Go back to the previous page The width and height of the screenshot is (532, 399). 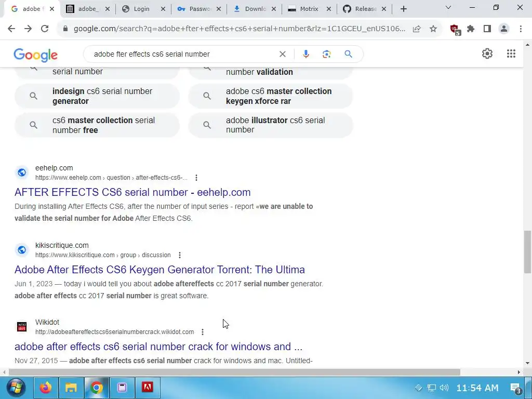point(11,29)
